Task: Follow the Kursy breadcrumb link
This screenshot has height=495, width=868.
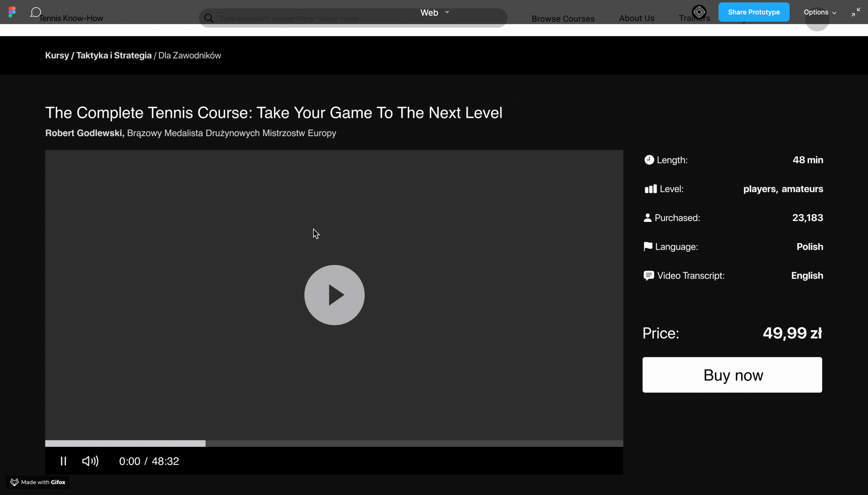Action: 57,56
